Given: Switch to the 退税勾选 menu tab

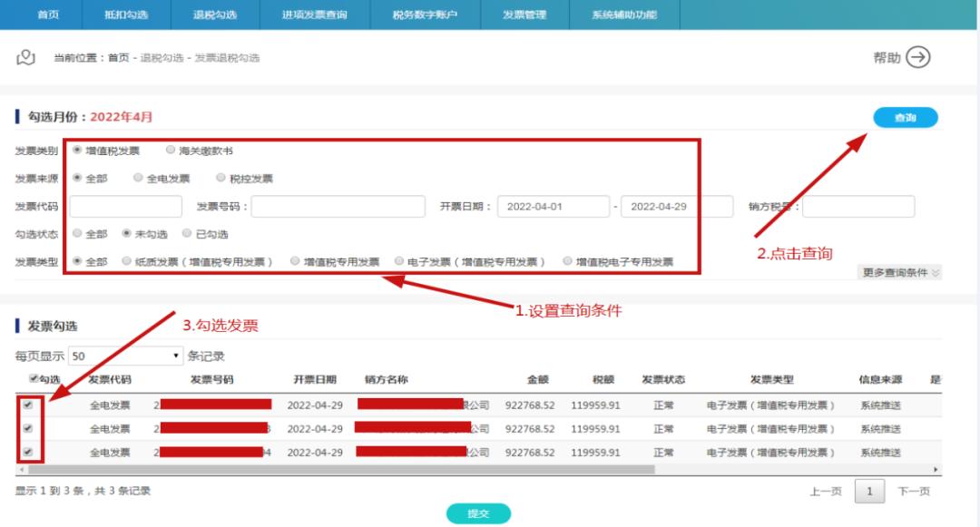Looking at the screenshot, I should 216,15.
